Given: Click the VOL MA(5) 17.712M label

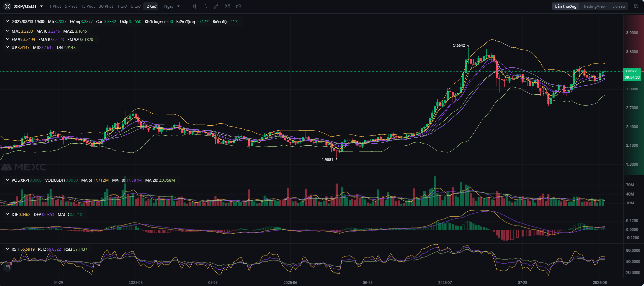Looking at the screenshot, I should pos(95,180).
